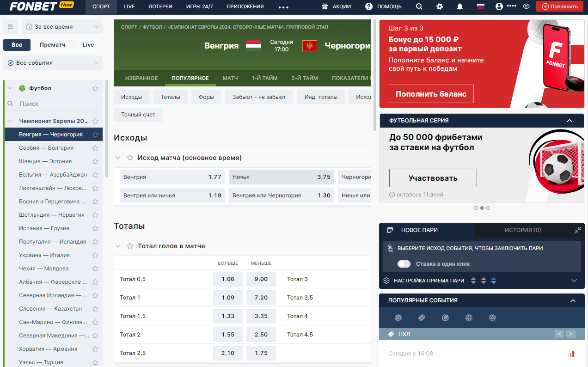588x367 pixels.
Task: Click the bet settings gear icon
Action: click(x=387, y=281)
